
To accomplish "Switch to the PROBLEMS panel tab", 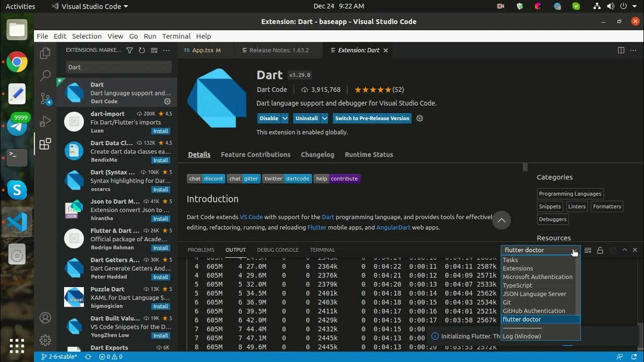I will pos(201,250).
